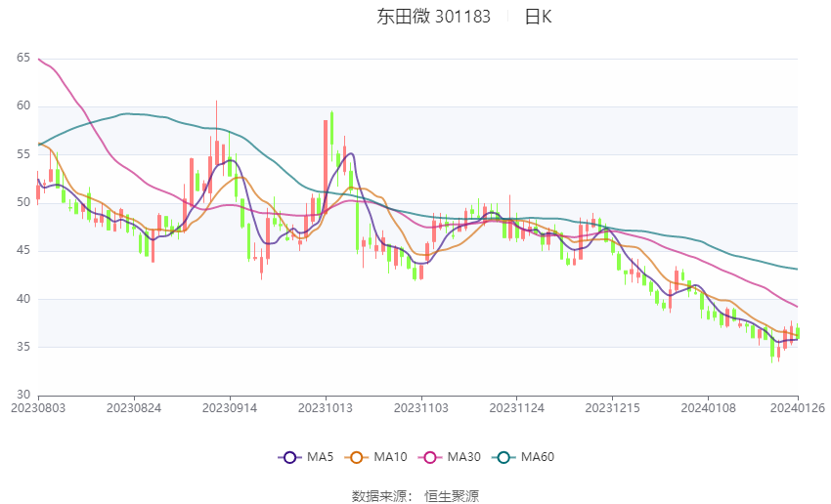Screen dimensions: 831x504
Task: Toggle the MA60 legend series
Action: 523,457
